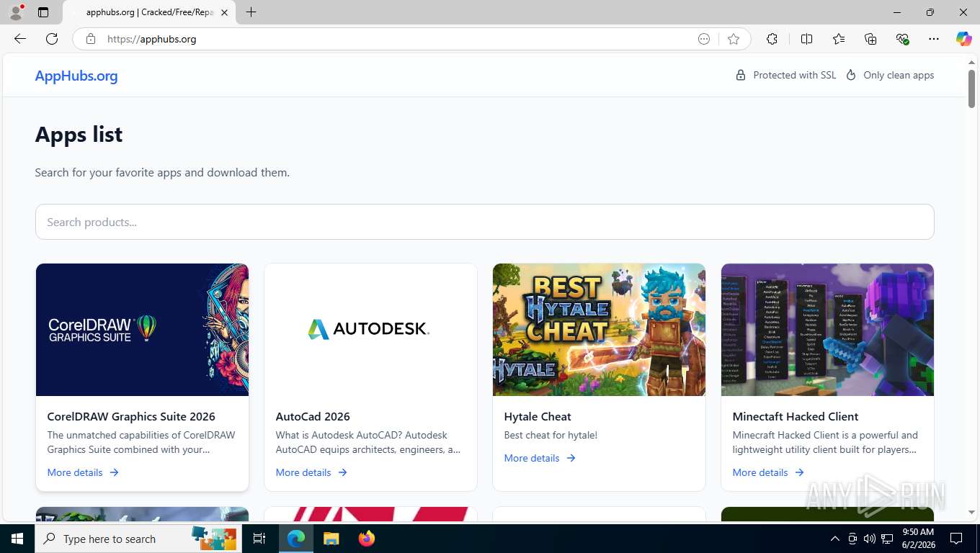Open the Edge Settings and more menu

(934, 39)
